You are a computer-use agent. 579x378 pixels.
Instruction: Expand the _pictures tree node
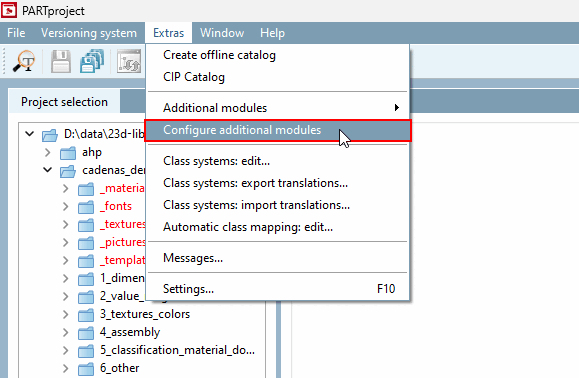(66, 242)
